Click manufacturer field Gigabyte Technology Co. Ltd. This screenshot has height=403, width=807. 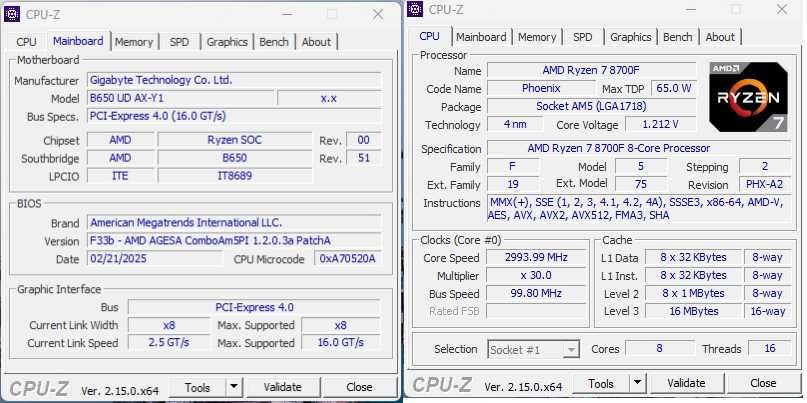(234, 80)
